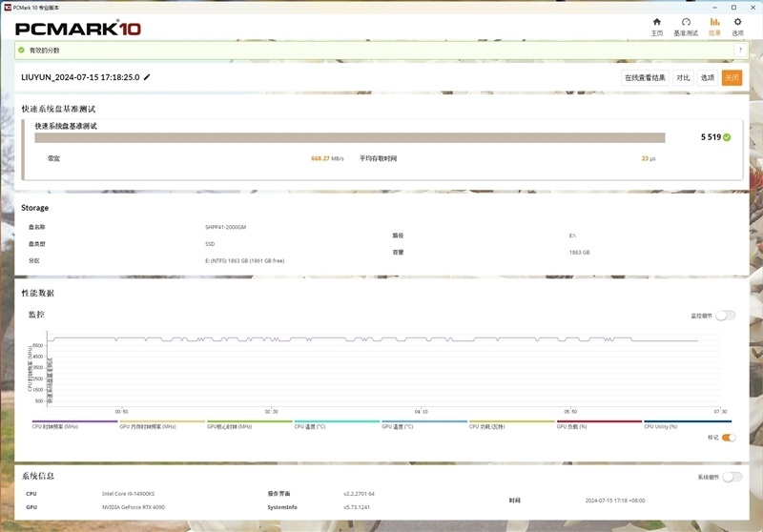The image size is (763, 532).
Task: Click the help question mark on validity banner
Action: point(740,51)
